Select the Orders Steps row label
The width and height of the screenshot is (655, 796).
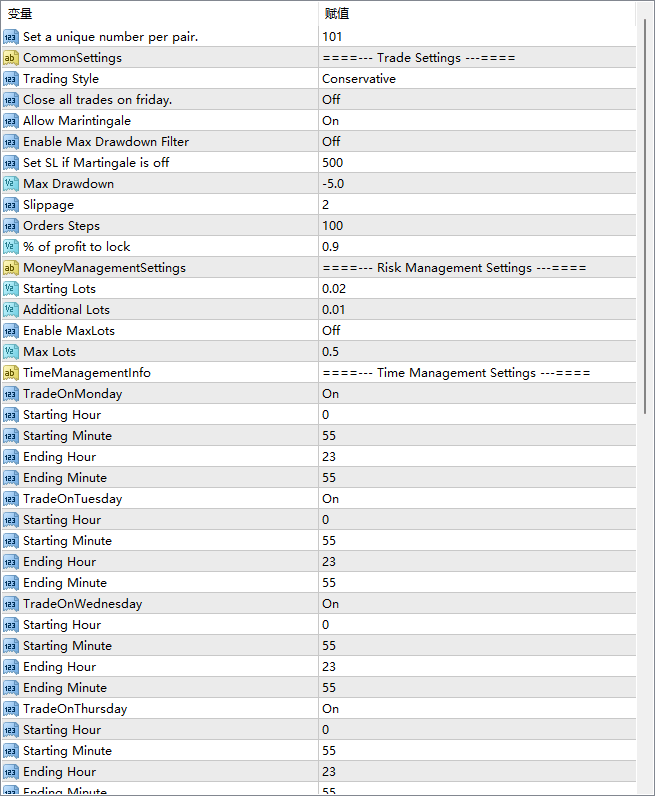(61, 226)
